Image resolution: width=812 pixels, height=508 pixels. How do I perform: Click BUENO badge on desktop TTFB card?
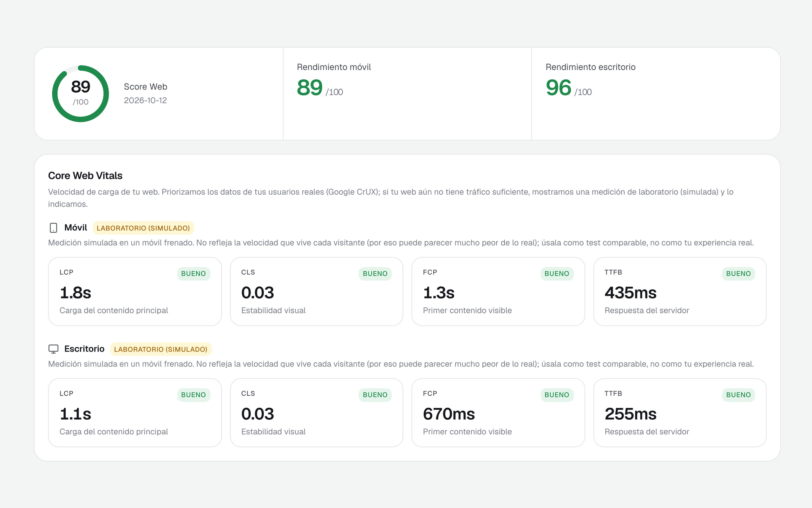coord(738,395)
